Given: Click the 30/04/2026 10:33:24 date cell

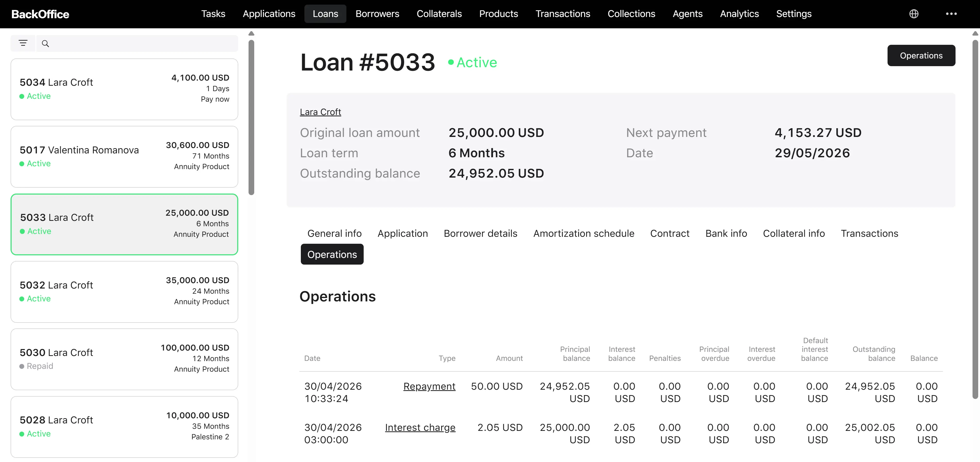Looking at the screenshot, I should 333,393.
